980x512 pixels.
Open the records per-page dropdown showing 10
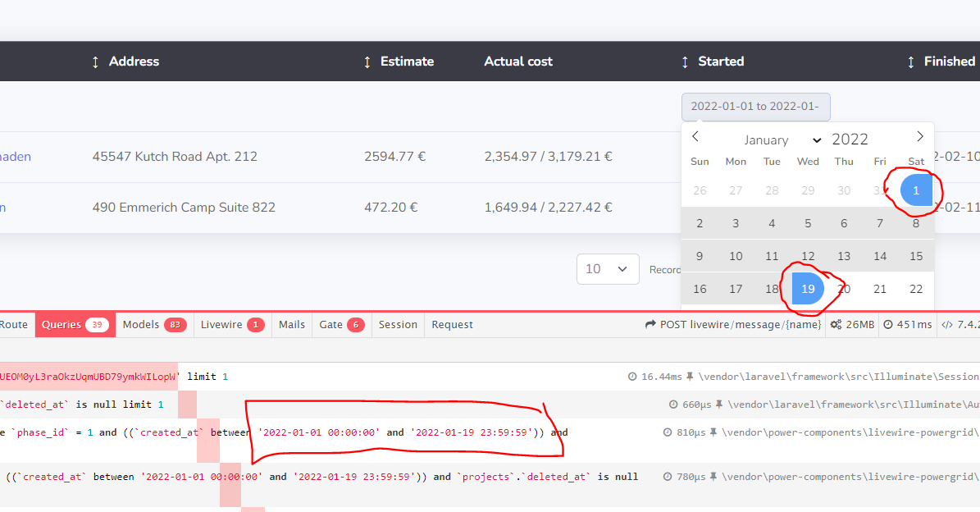[608, 268]
